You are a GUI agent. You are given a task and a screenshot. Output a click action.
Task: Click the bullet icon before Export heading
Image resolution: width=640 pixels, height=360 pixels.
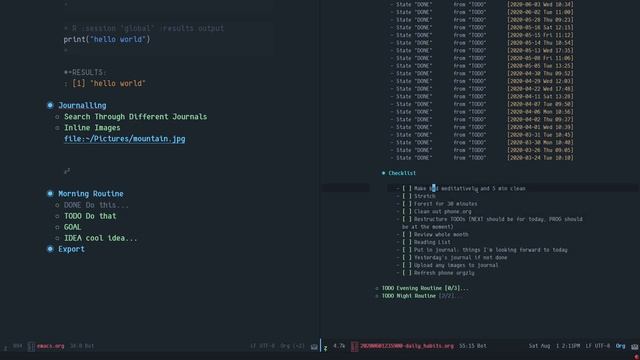click(50, 249)
